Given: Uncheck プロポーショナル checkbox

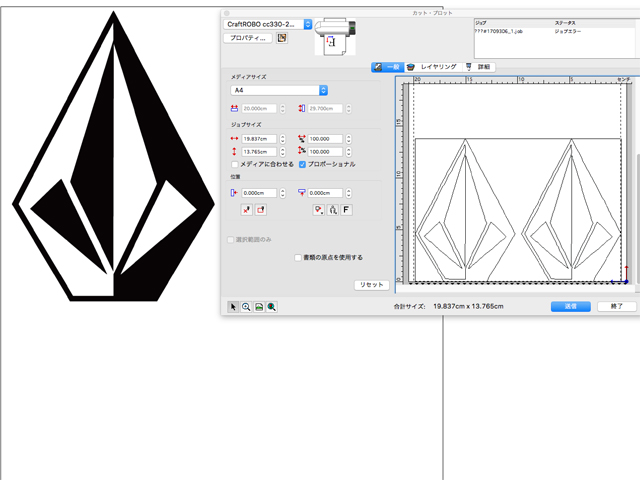Looking at the screenshot, I should (302, 164).
